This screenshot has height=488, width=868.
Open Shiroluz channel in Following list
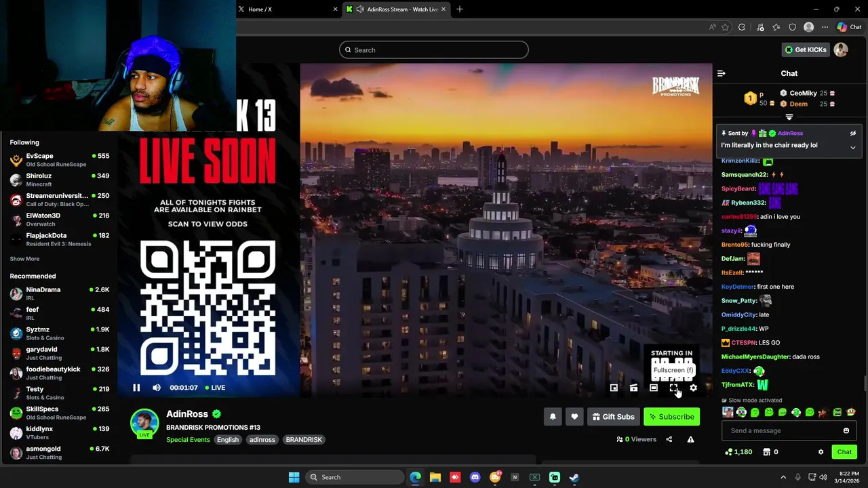pos(60,180)
